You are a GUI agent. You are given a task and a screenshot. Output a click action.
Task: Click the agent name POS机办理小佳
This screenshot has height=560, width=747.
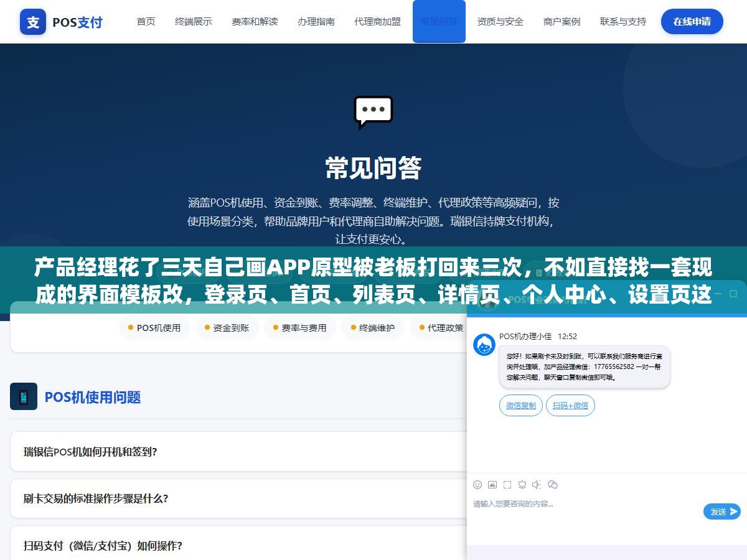(525, 336)
